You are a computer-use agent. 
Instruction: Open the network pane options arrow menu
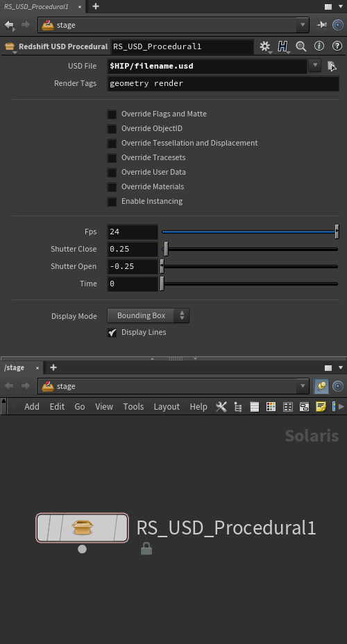point(341,367)
